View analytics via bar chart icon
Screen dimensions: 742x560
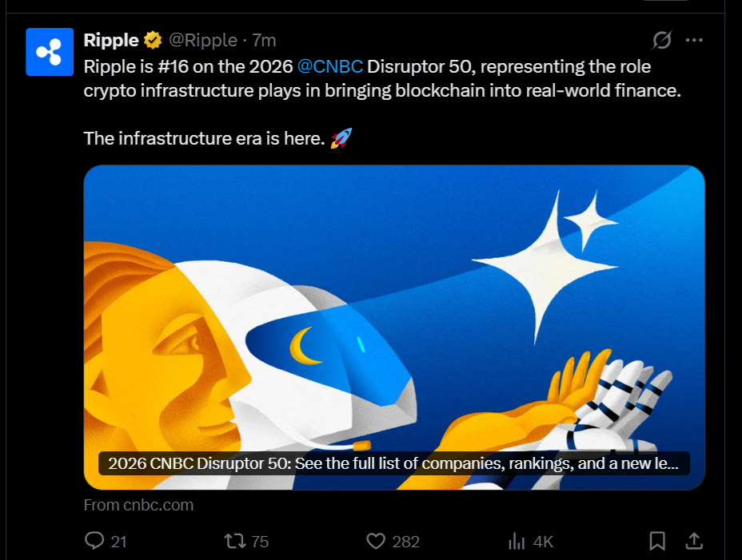(x=517, y=541)
